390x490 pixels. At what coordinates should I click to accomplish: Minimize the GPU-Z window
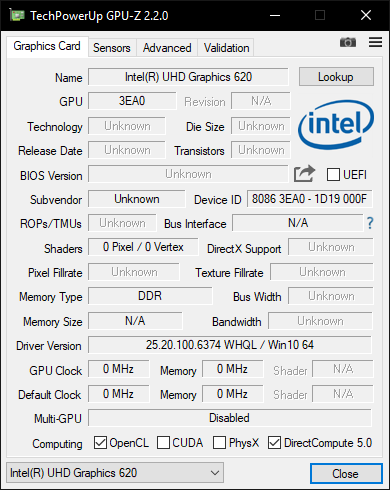(x=275, y=15)
